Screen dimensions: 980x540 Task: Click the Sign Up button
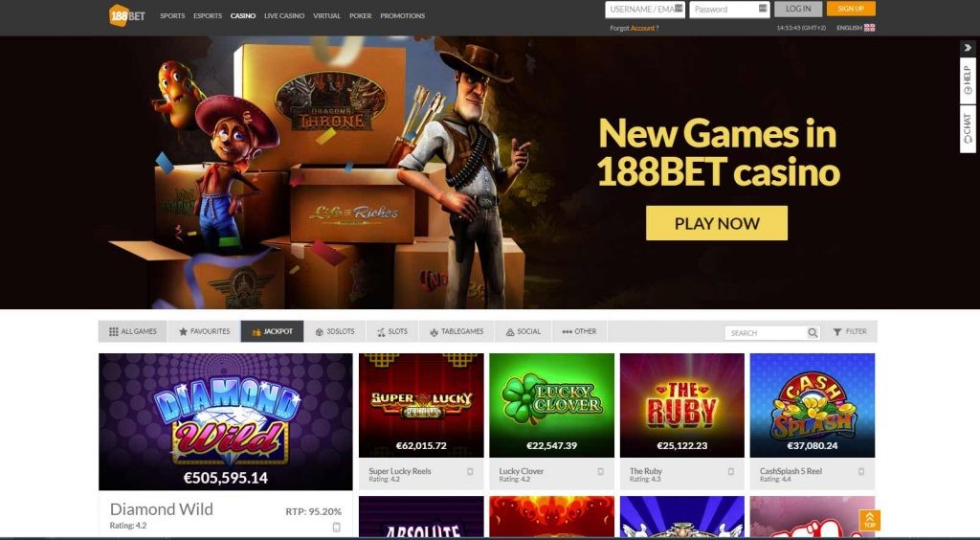pyautogui.click(x=851, y=9)
